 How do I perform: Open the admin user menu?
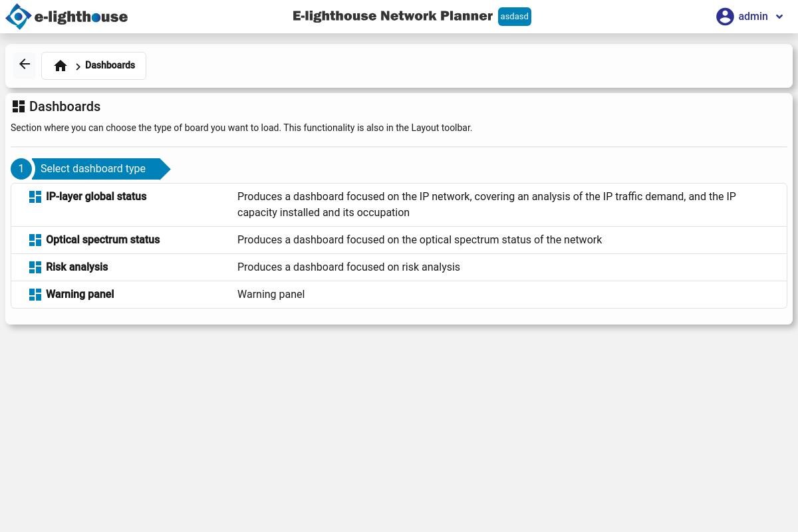(x=753, y=17)
